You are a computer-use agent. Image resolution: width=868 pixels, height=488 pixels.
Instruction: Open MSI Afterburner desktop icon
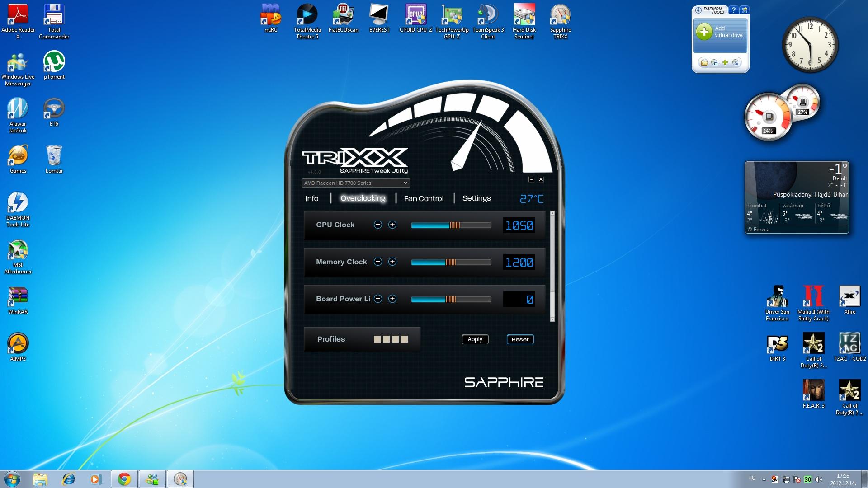coord(18,257)
